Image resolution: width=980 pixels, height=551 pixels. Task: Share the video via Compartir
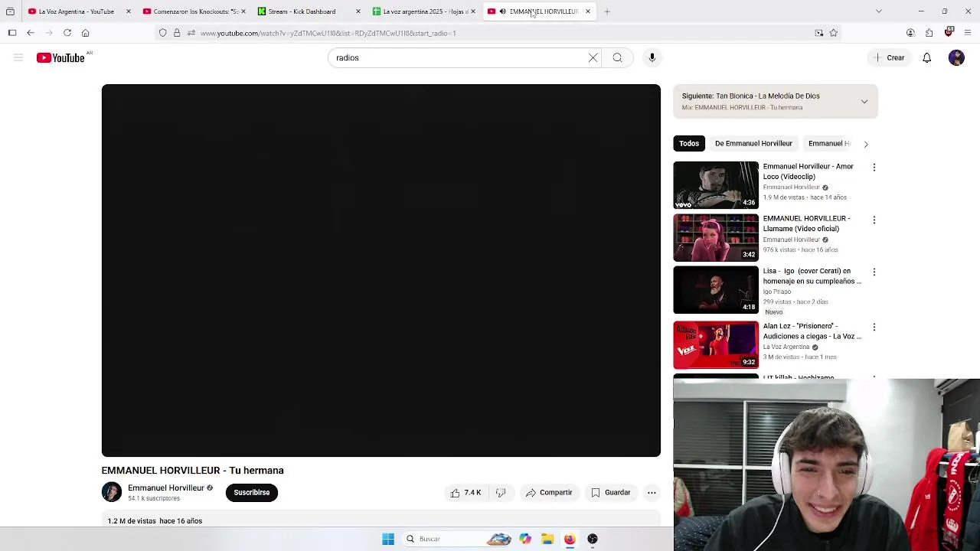click(549, 493)
